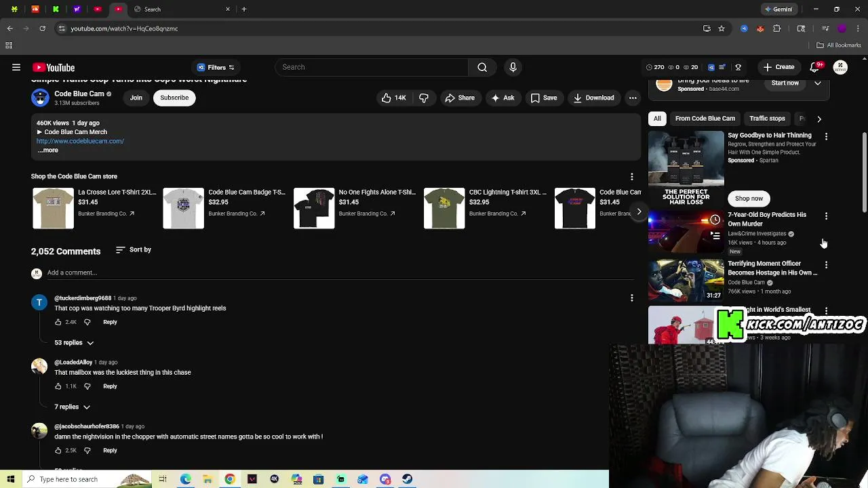868x488 pixels.
Task: Select From Code Blue Cam chip
Action: tap(705, 119)
